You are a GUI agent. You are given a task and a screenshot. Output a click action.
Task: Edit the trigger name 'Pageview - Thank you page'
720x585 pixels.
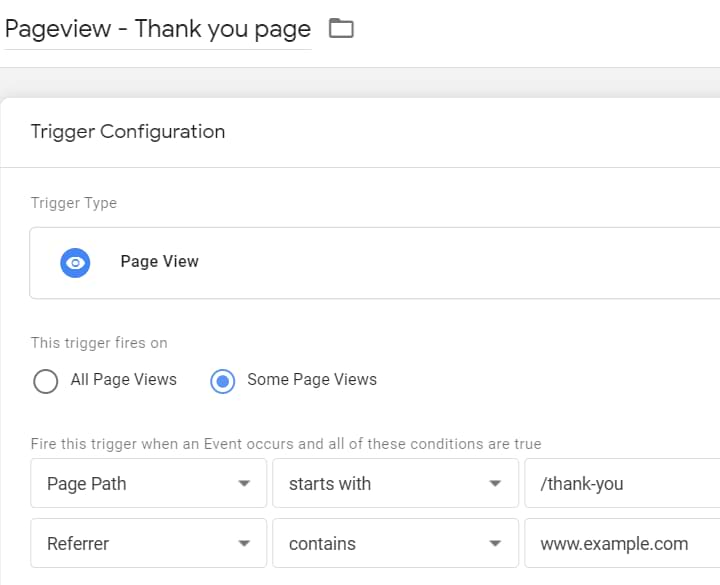point(158,29)
